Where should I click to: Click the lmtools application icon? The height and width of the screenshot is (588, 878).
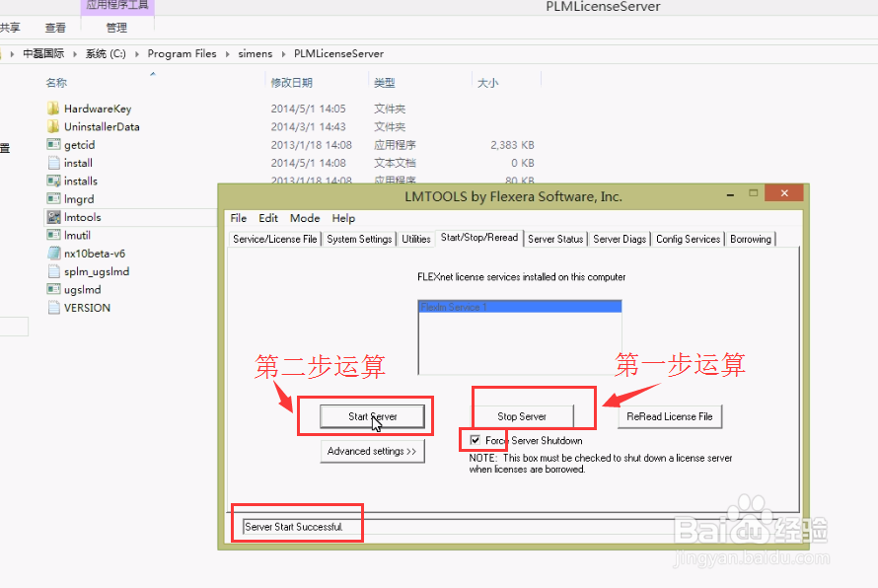(x=53, y=217)
